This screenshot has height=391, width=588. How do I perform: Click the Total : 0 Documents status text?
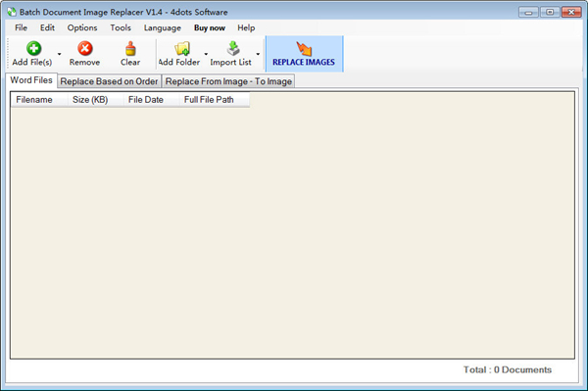pyautogui.click(x=508, y=369)
